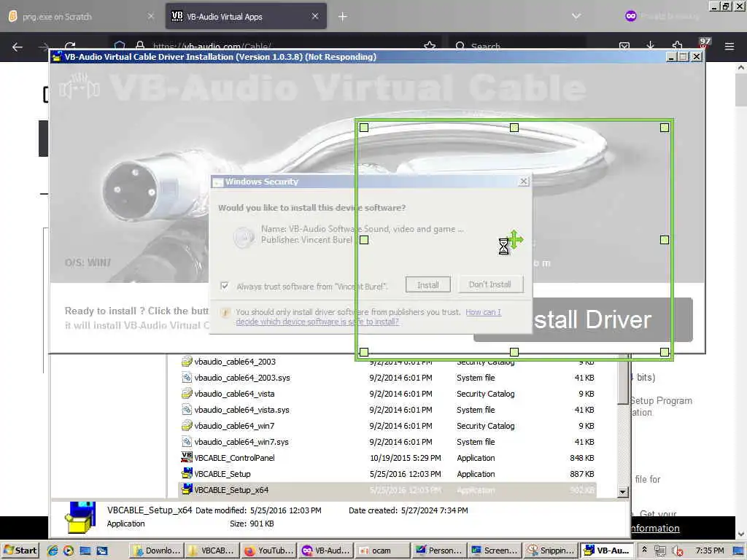Viewport: 747px width, 560px height.
Task: Close the Windows Security dialog
Action: tap(524, 181)
